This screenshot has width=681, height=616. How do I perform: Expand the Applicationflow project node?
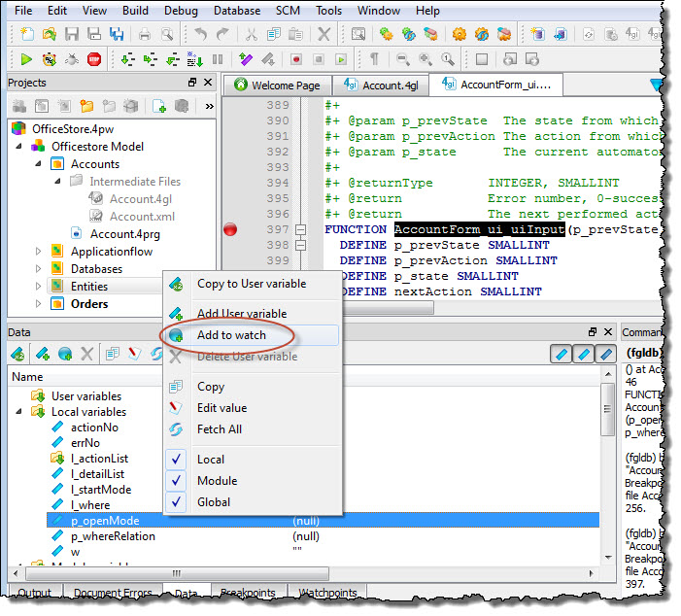click(38, 252)
